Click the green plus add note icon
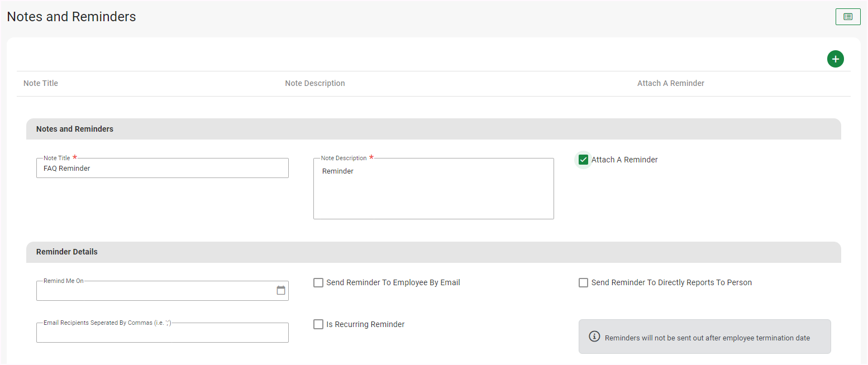This screenshot has height=365, width=868. click(835, 59)
